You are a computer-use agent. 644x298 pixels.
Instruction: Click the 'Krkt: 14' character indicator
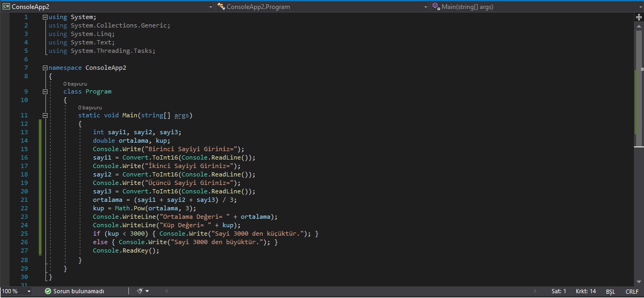[x=586, y=291]
